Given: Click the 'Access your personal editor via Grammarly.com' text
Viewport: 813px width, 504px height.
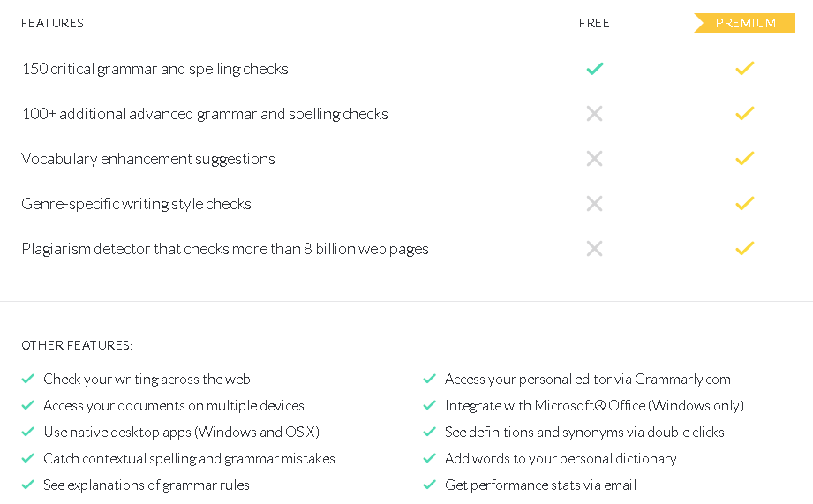Looking at the screenshot, I should pyautogui.click(x=587, y=379).
